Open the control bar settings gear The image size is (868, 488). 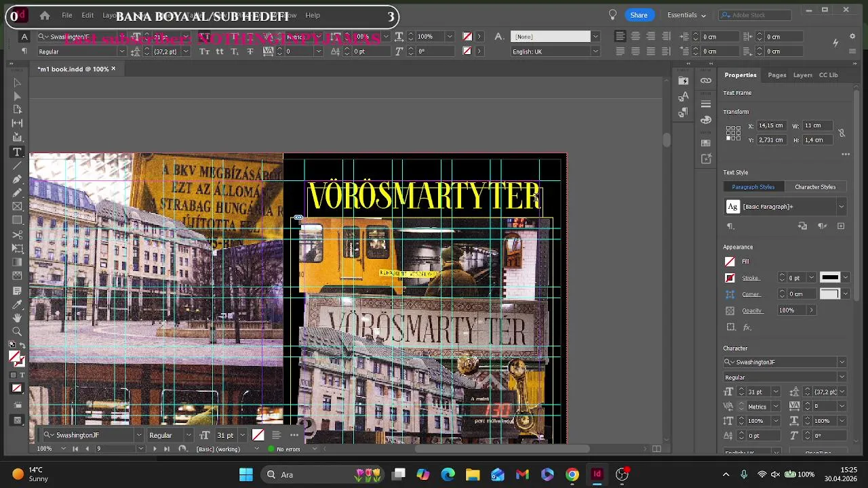coord(853,36)
